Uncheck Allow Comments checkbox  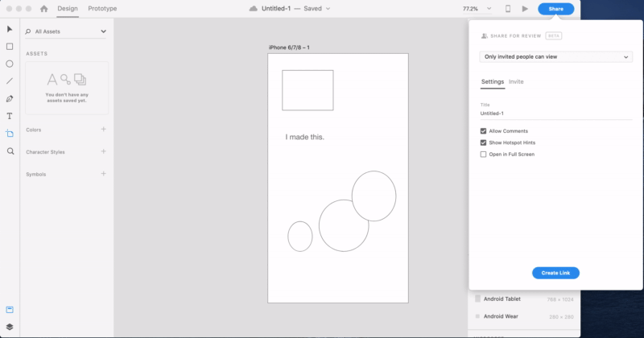[484, 131]
